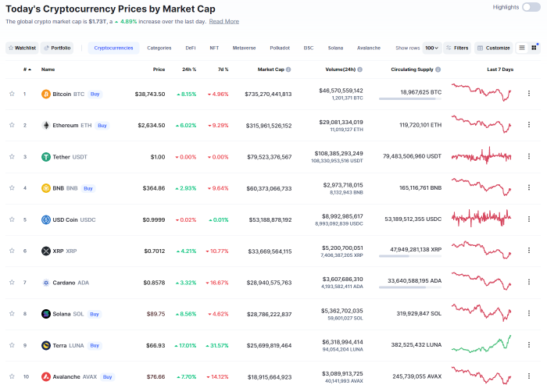547x392 pixels.
Task: Click the Bitcoin circulating supply progress bar
Action: [409, 98]
